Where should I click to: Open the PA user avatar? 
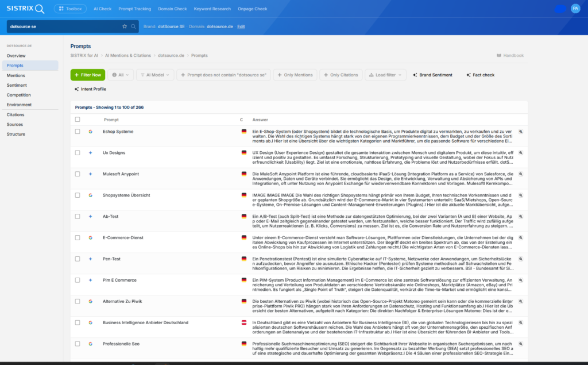coord(575,8)
